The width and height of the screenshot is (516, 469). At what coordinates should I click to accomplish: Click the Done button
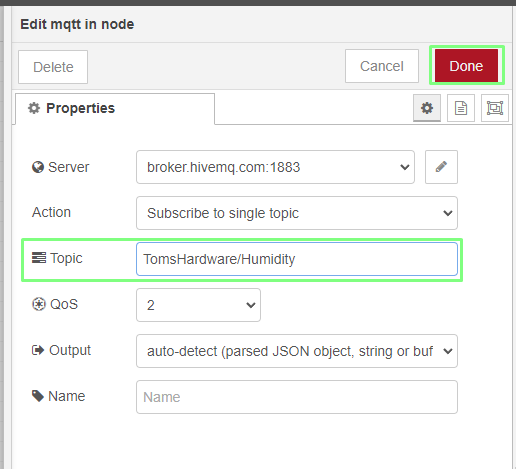(x=466, y=66)
